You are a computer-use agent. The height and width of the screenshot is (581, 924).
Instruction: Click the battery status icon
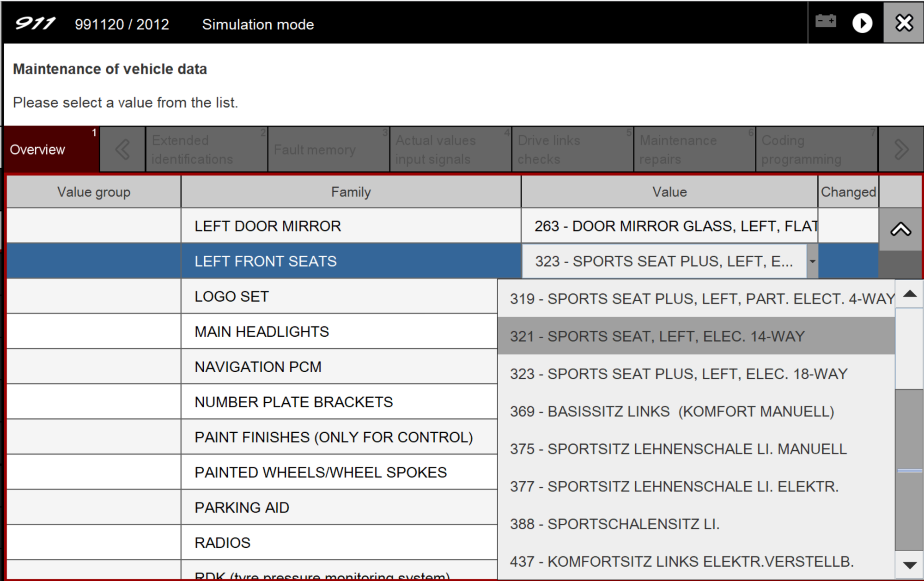tap(825, 22)
